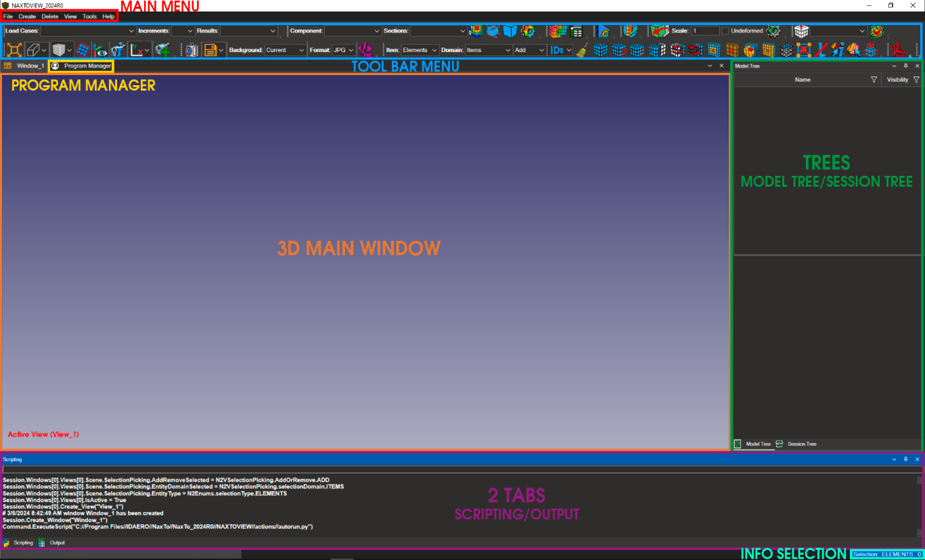The width and height of the screenshot is (925, 560).
Task: Click the blue mesh grid icon
Action: (x=83, y=49)
